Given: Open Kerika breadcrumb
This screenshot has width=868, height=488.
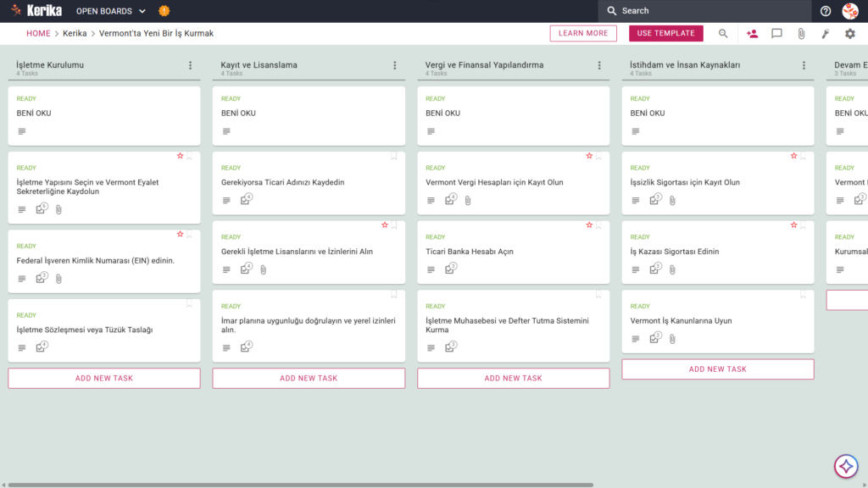Looking at the screenshot, I should [x=75, y=33].
